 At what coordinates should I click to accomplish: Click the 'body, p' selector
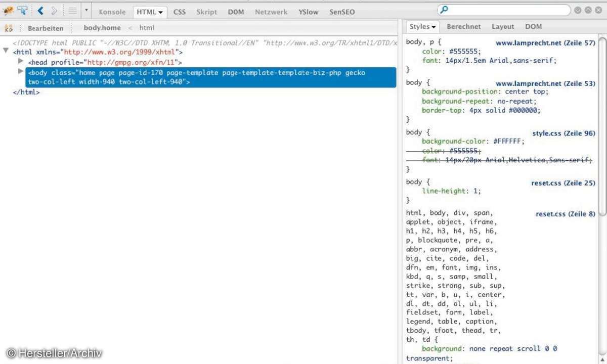click(x=421, y=42)
